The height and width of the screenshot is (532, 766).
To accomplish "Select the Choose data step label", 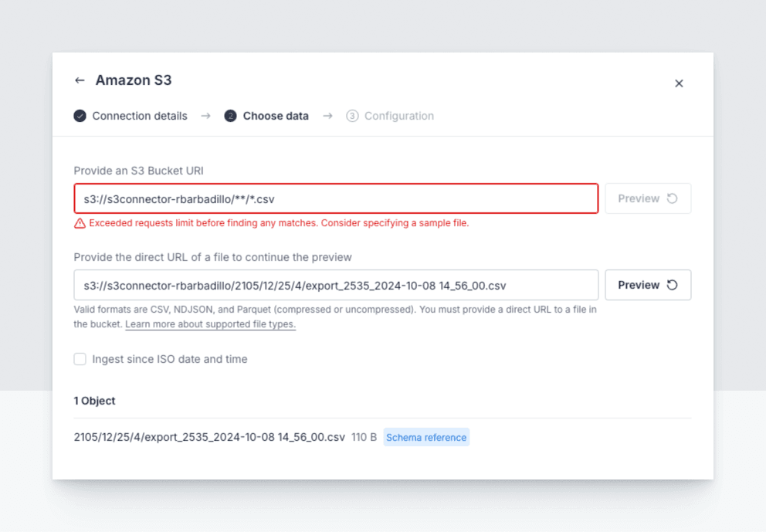I will point(276,116).
